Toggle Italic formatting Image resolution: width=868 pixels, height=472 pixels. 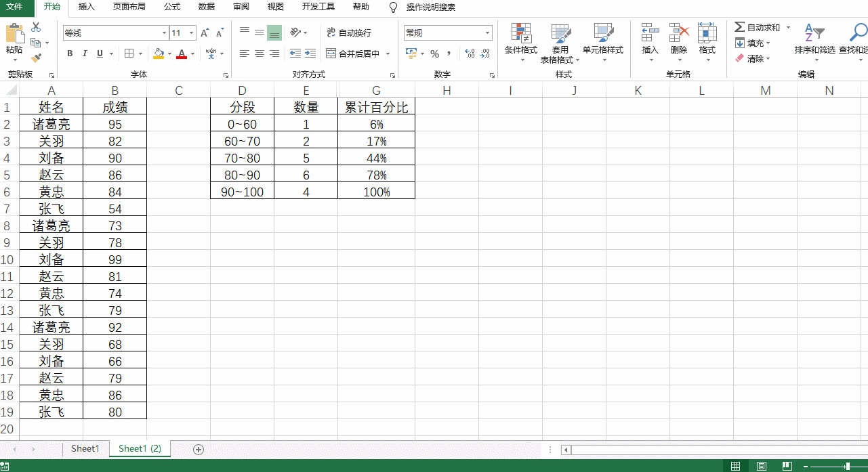tap(85, 53)
